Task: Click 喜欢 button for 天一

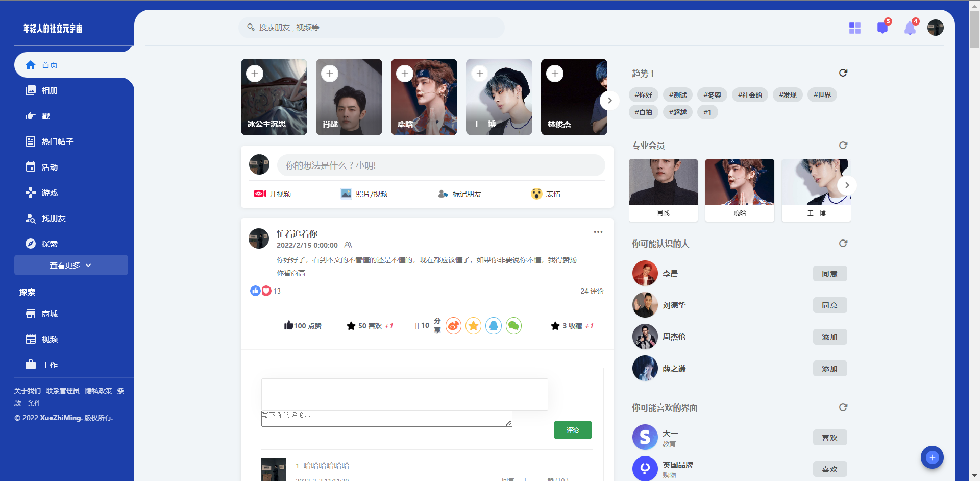Action: pos(830,438)
